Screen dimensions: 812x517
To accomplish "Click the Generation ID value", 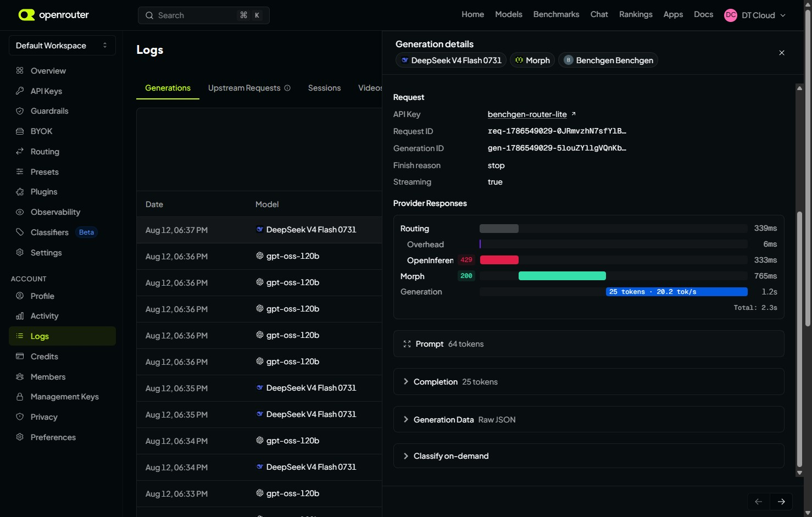I will [557, 148].
